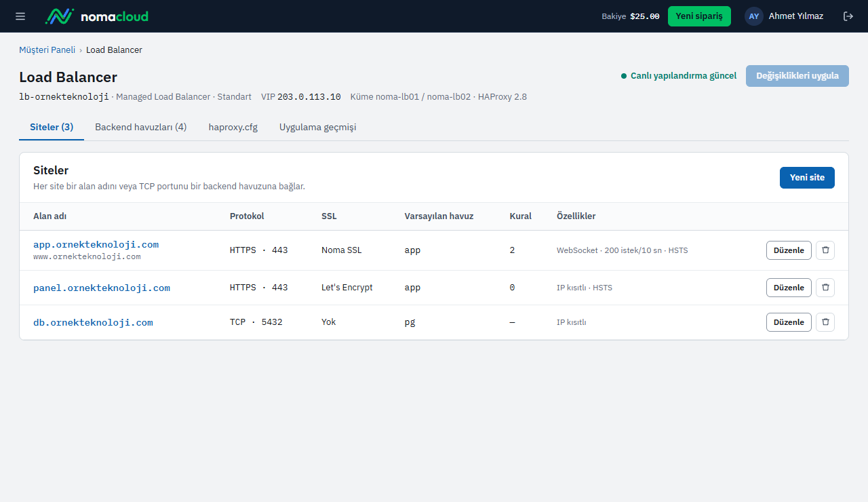Open app.ornekteknoloji.com link

click(x=96, y=244)
